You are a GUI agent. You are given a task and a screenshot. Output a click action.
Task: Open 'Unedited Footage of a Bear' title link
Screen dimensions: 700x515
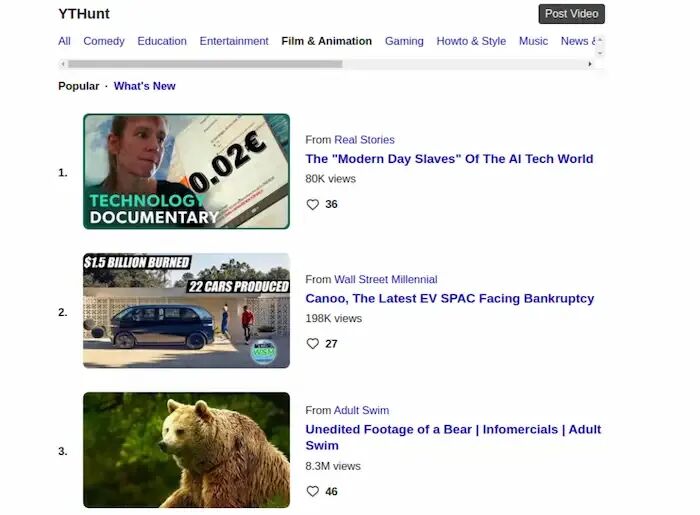tap(453, 437)
